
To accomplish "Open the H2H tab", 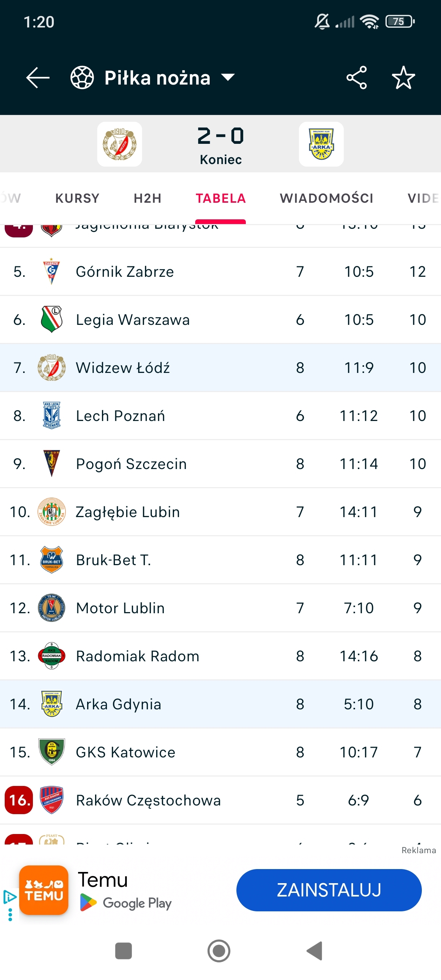I will (x=147, y=198).
